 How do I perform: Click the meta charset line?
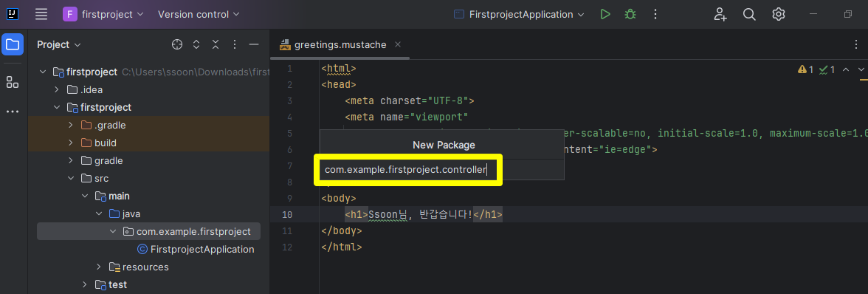pyautogui.click(x=409, y=100)
